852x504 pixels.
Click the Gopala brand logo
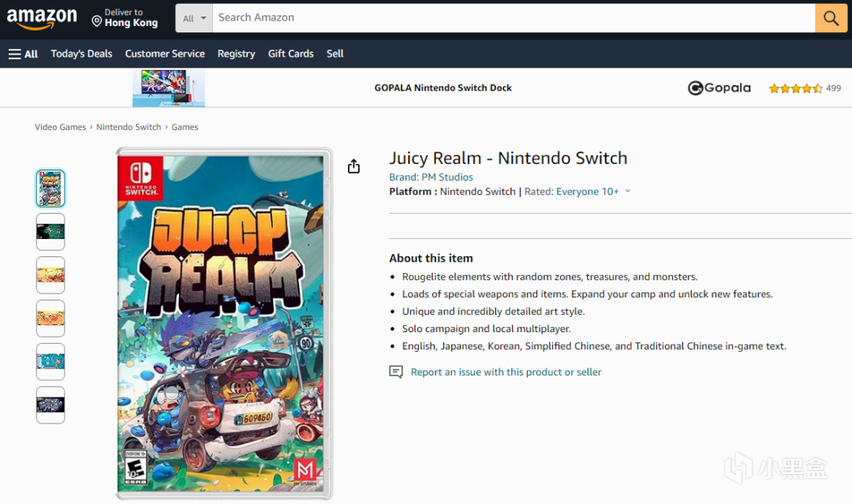719,88
